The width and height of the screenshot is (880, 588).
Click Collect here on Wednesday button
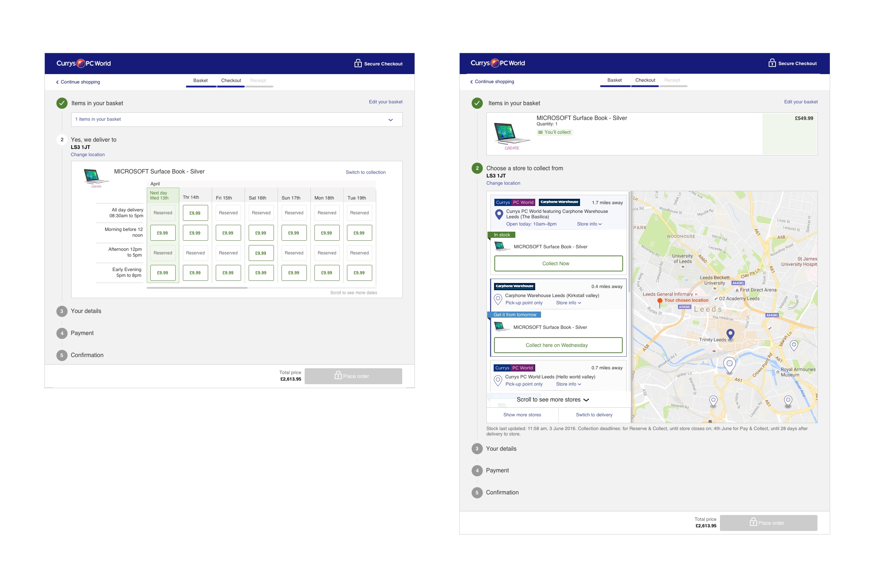pyautogui.click(x=558, y=345)
